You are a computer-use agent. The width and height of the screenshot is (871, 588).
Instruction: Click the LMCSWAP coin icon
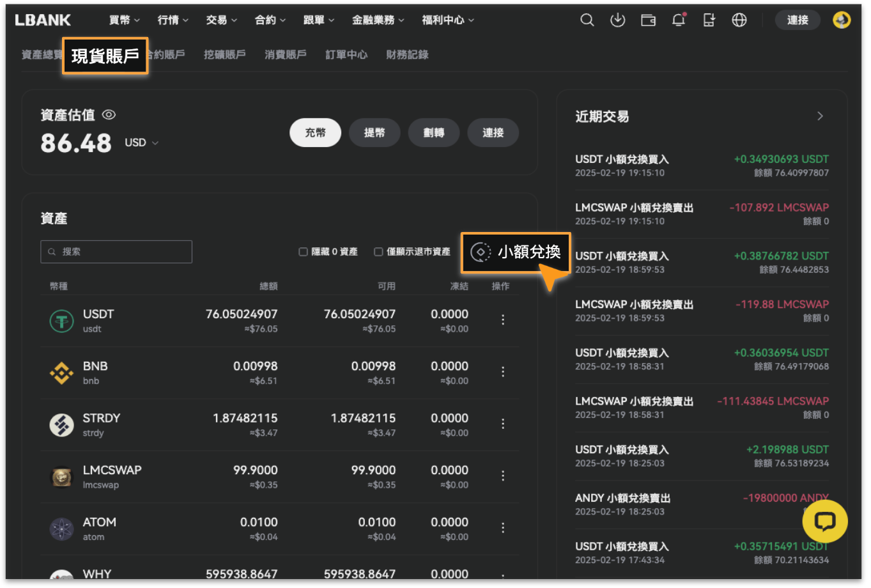(62, 477)
